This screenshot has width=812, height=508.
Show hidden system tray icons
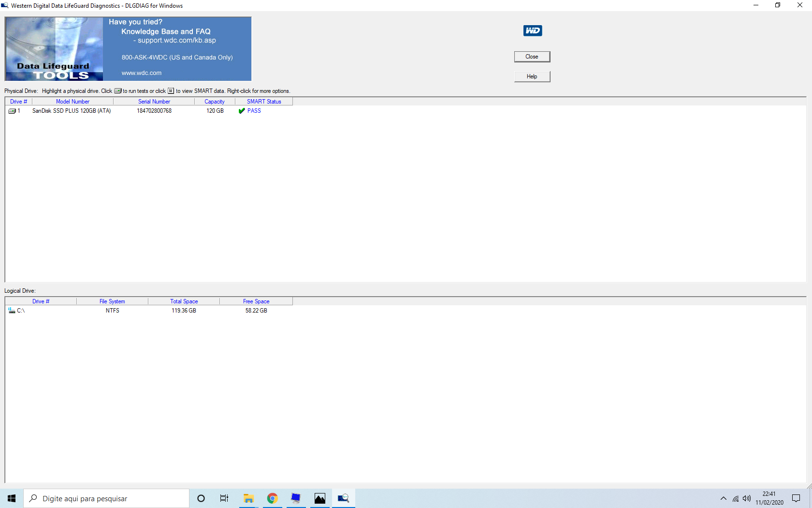tap(723, 498)
